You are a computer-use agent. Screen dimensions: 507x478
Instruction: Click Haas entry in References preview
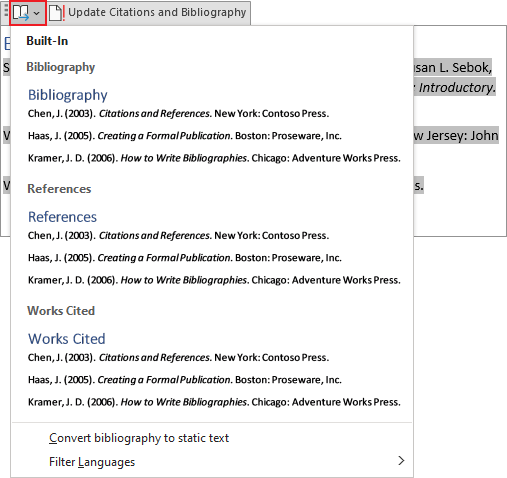185,258
